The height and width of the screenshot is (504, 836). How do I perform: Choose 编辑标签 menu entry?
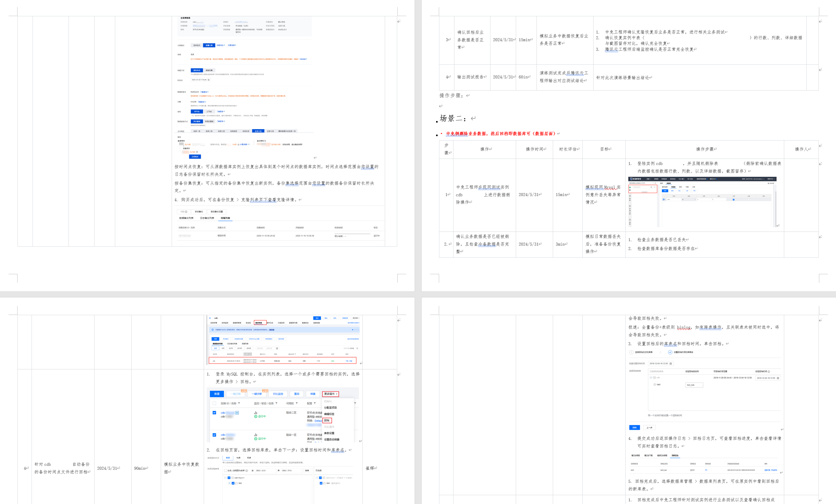(x=329, y=414)
